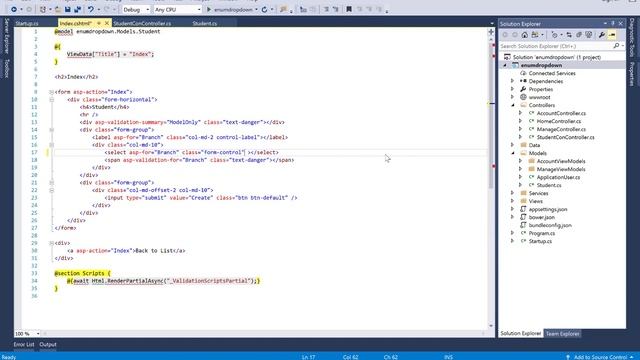Click the Add to Source Control icon
The image size is (640, 360).
[x=568, y=357]
